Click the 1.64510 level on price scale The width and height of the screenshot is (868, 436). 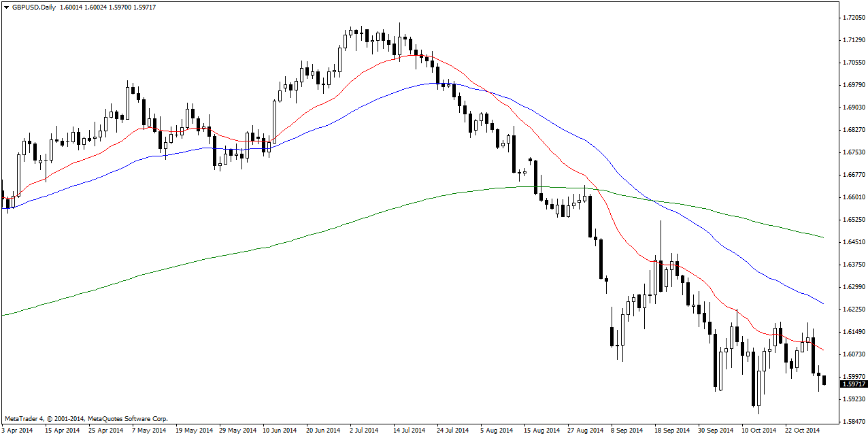pos(852,242)
